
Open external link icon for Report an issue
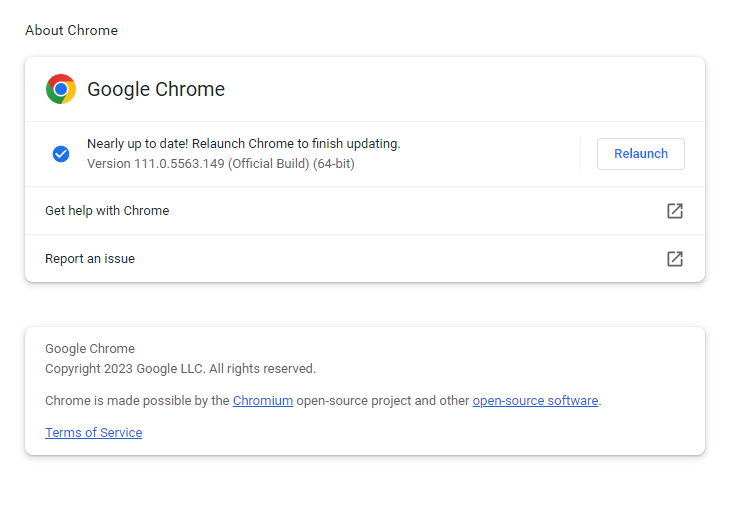pos(675,259)
